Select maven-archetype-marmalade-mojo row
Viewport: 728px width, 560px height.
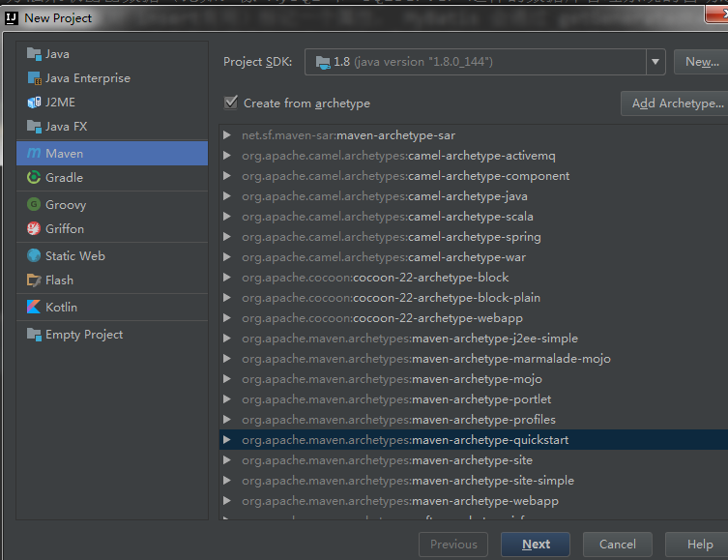coord(474,359)
